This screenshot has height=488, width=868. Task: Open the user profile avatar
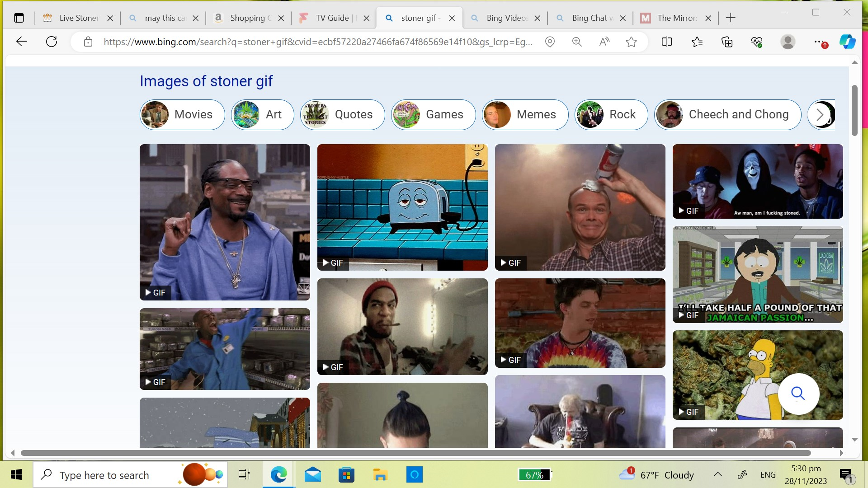click(x=788, y=42)
